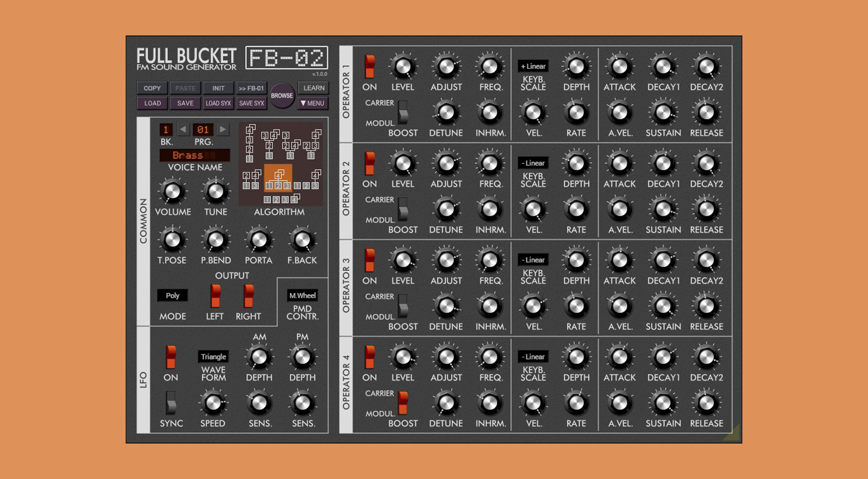Open the MENU dropdown
868x479 pixels.
pos(313,104)
